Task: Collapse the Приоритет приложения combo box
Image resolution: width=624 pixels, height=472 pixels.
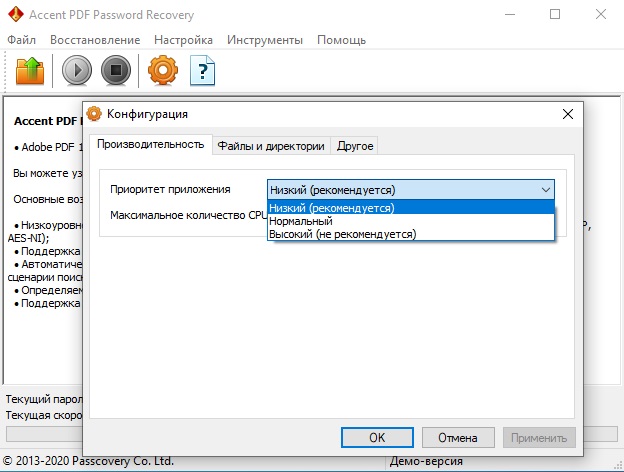Action: (545, 189)
